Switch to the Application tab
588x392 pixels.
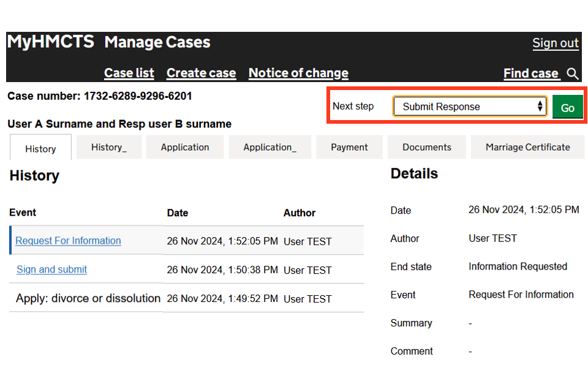185,147
